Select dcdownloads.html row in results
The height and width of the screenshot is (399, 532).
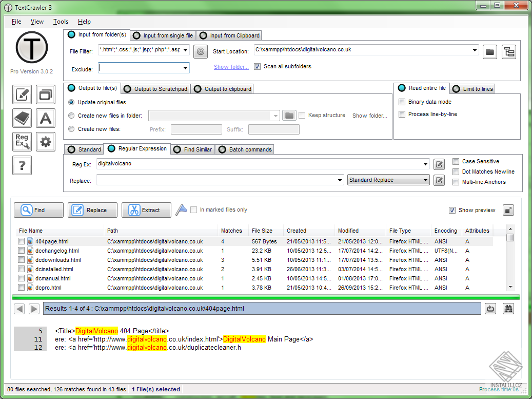[x=254, y=260]
